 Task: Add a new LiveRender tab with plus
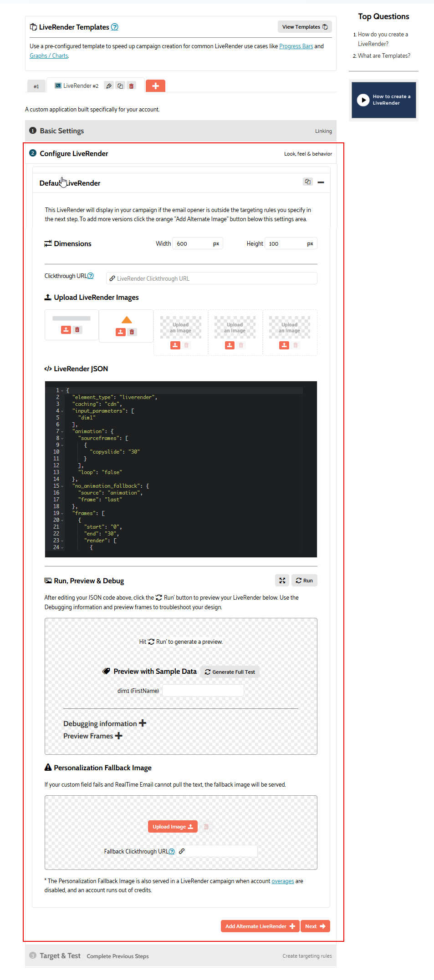tap(155, 86)
